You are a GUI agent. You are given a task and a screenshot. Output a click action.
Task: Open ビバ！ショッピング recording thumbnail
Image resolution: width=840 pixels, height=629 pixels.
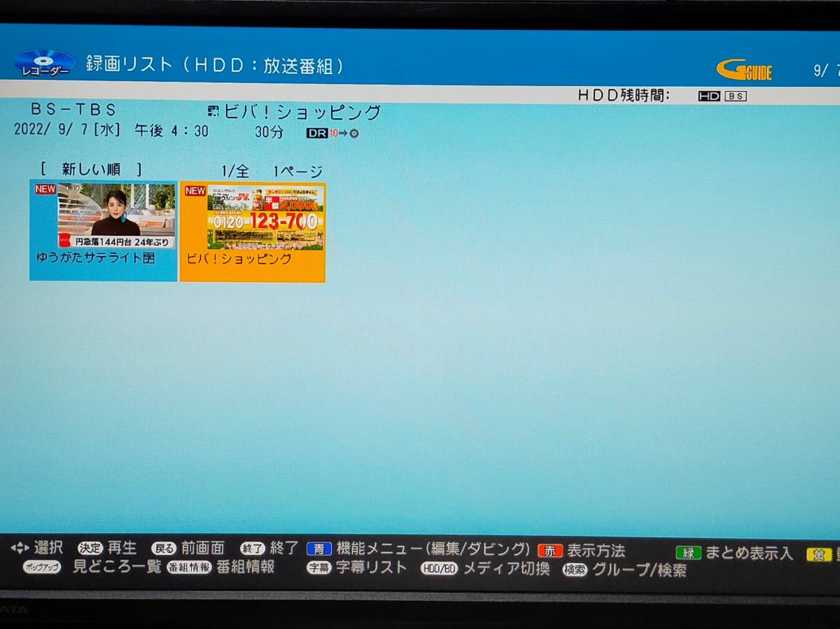[253, 232]
